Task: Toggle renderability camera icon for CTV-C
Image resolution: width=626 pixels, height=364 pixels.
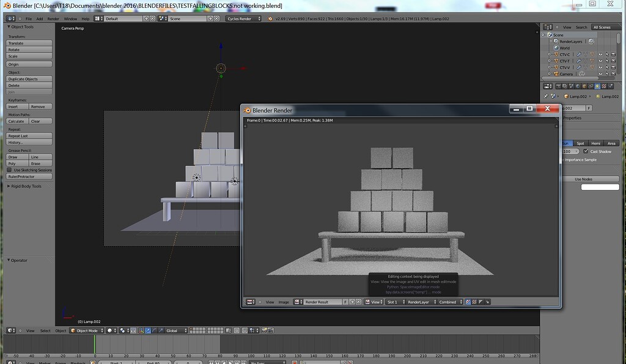Action: point(613,54)
